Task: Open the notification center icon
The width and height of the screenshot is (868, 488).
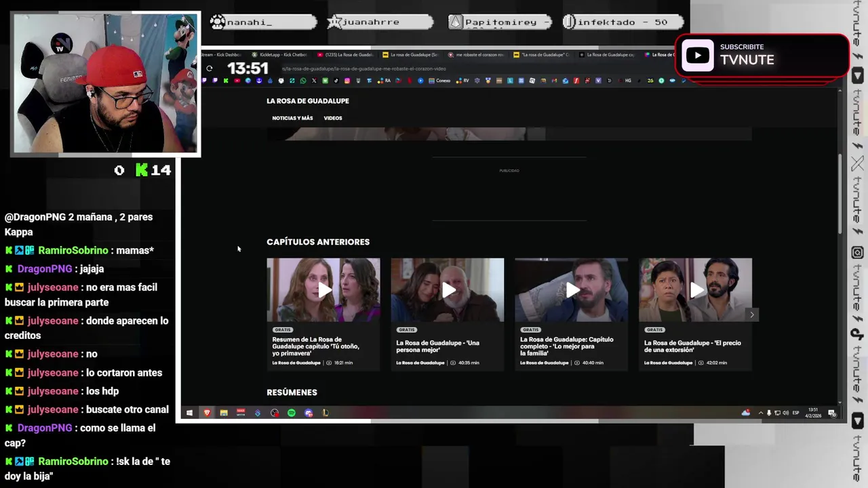Action: click(832, 413)
